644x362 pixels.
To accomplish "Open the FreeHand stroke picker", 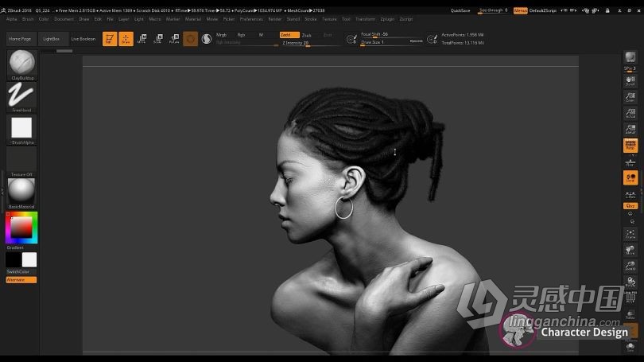I will coord(21,97).
